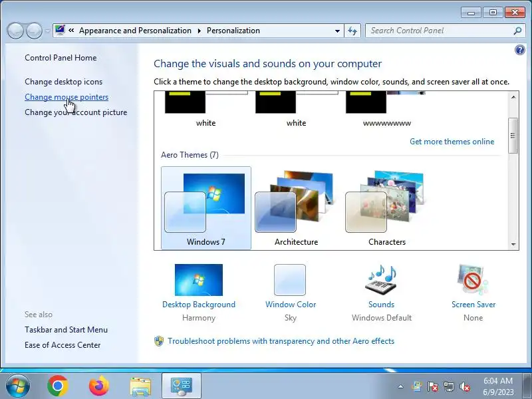Click the Control Panel icon in address bar
This screenshot has width=532, height=399.
60,31
